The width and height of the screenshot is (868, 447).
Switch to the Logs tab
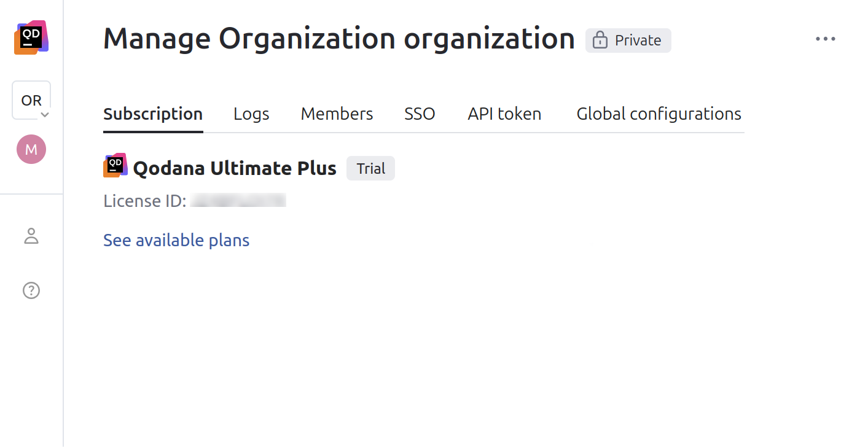(x=251, y=114)
